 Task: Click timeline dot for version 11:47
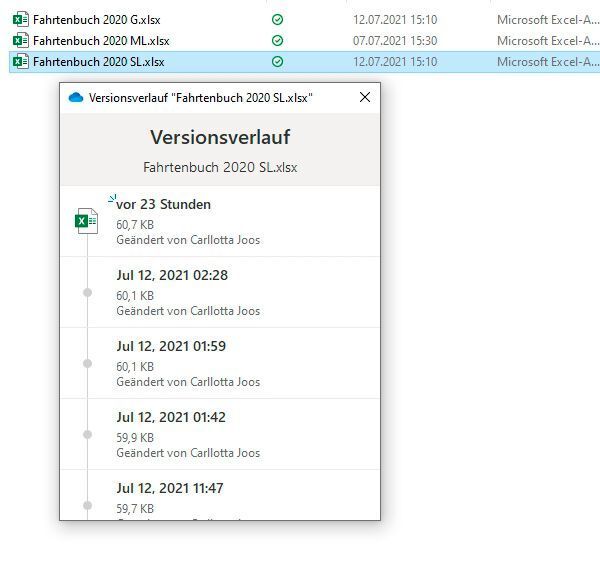point(87,505)
